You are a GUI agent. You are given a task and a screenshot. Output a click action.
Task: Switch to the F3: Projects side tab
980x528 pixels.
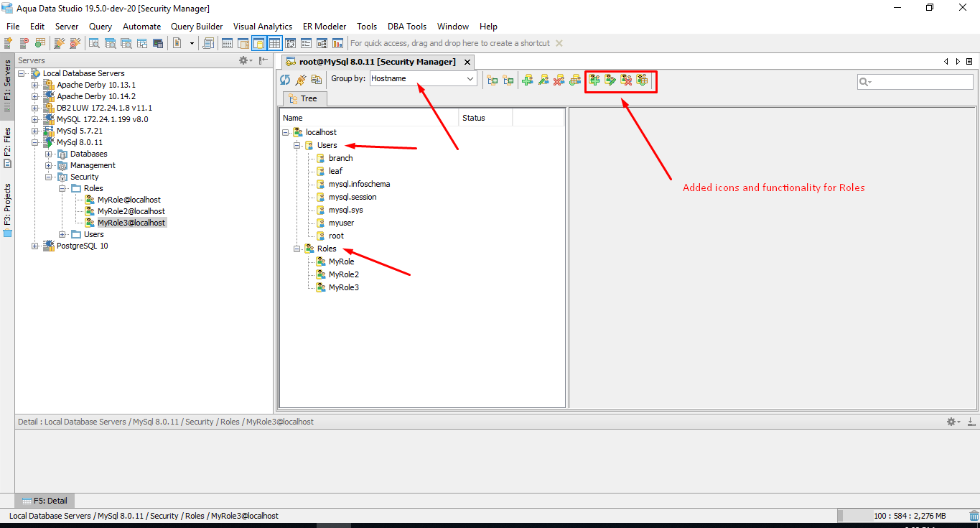[7, 210]
